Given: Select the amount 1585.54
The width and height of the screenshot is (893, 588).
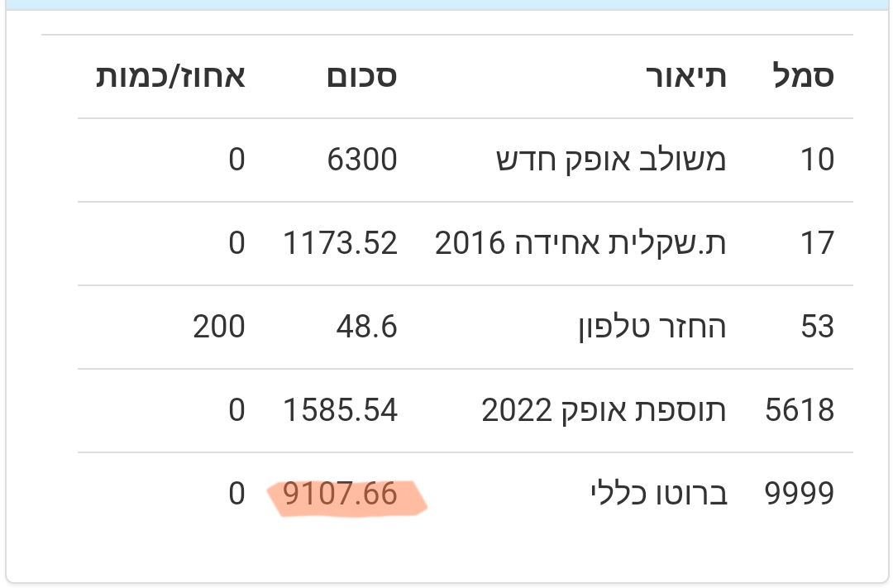Looking at the screenshot, I should click(x=340, y=410).
